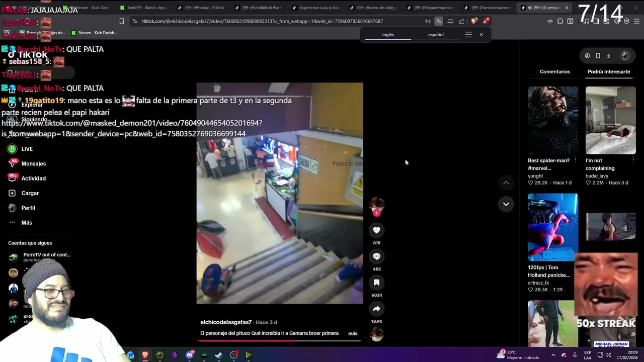Close the translate popup
The image size is (644, 362).
click(x=481, y=35)
